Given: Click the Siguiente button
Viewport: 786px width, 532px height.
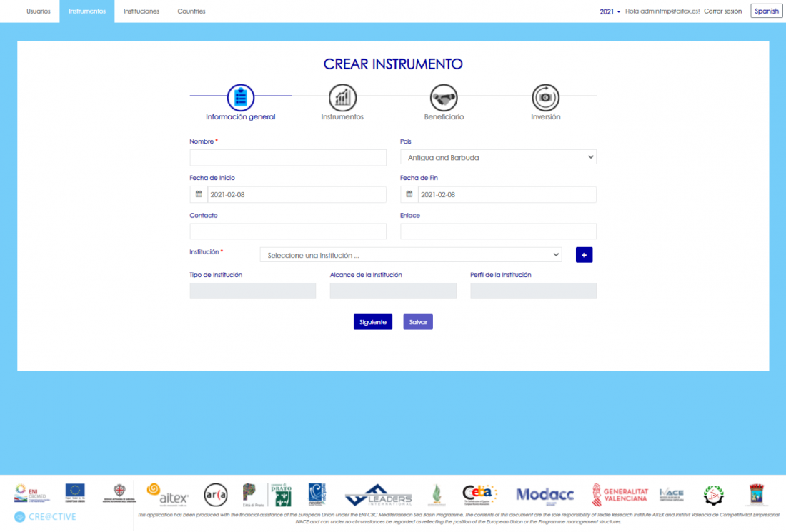Looking at the screenshot, I should click(372, 321).
